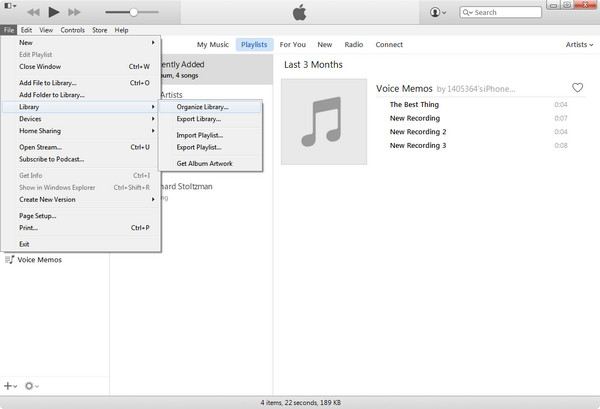Switch to the Connect tab
This screenshot has width=600, height=409.
point(389,45)
